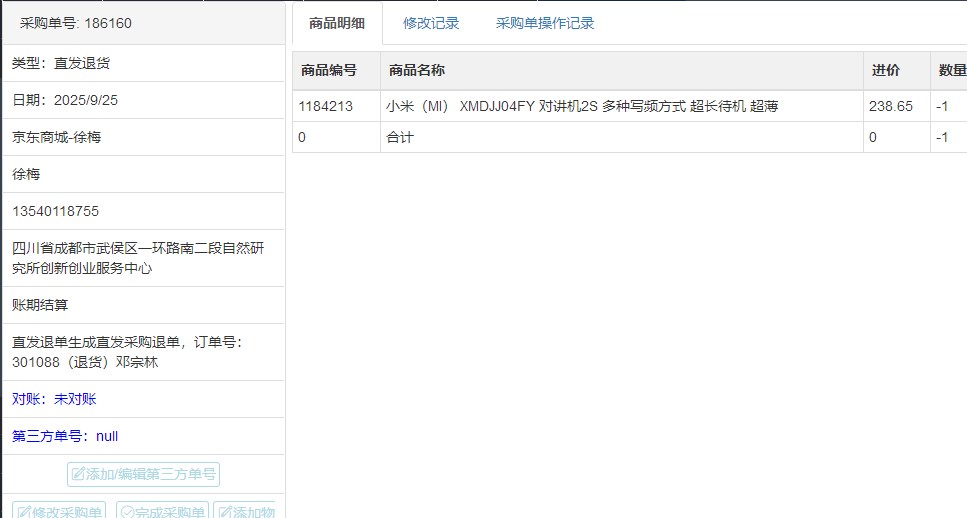Click the 进价 column header

[x=885, y=70]
